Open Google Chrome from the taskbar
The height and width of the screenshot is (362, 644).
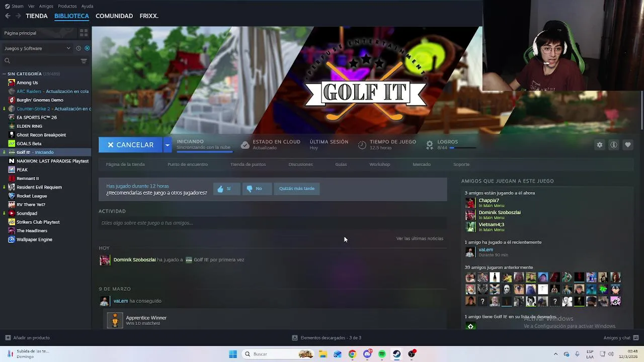[x=352, y=354]
